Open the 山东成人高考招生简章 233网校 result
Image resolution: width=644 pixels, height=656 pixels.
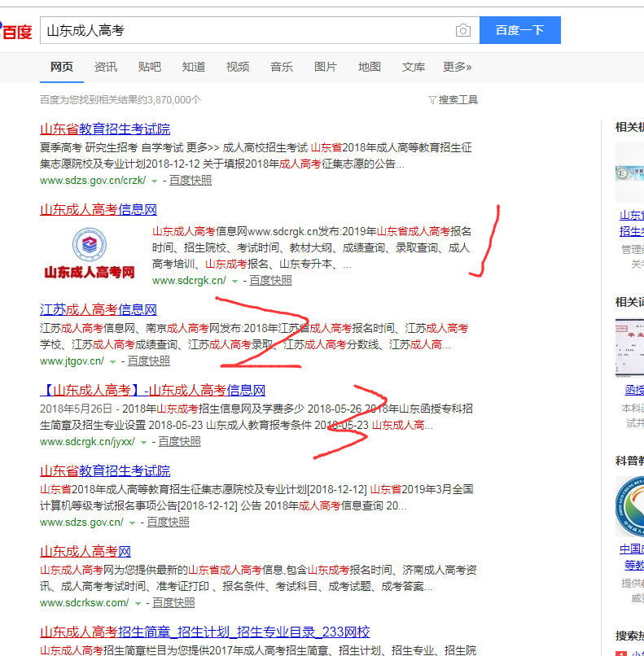[x=205, y=632]
